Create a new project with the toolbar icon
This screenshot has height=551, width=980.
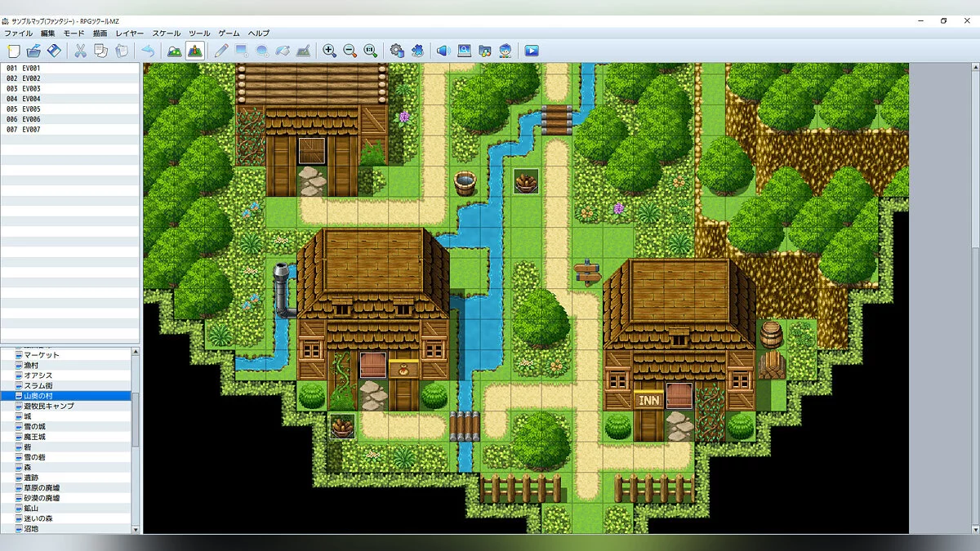point(14,51)
